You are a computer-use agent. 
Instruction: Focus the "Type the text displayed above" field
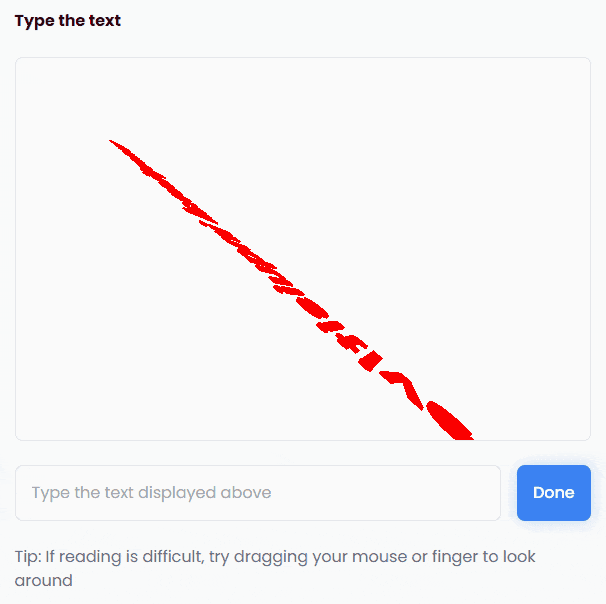[258, 493]
